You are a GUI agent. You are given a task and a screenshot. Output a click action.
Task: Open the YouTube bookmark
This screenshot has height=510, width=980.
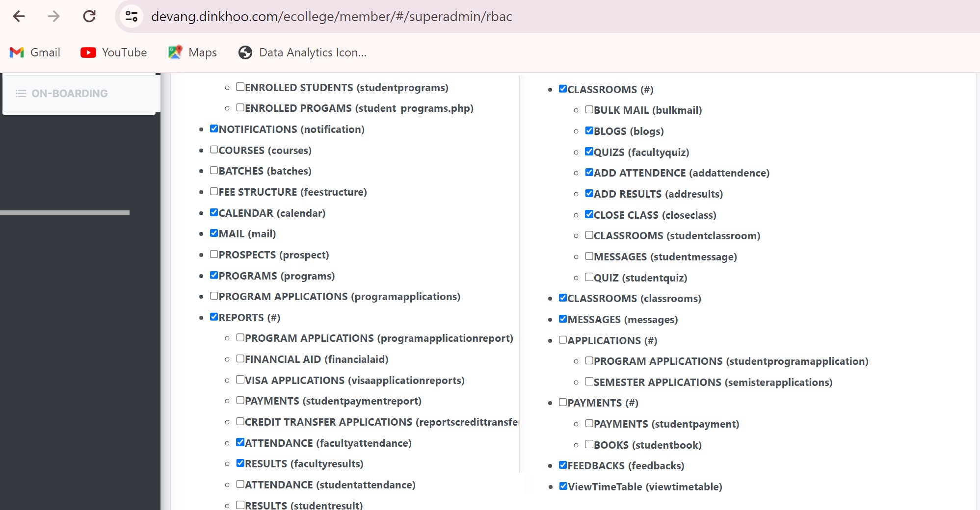point(113,52)
